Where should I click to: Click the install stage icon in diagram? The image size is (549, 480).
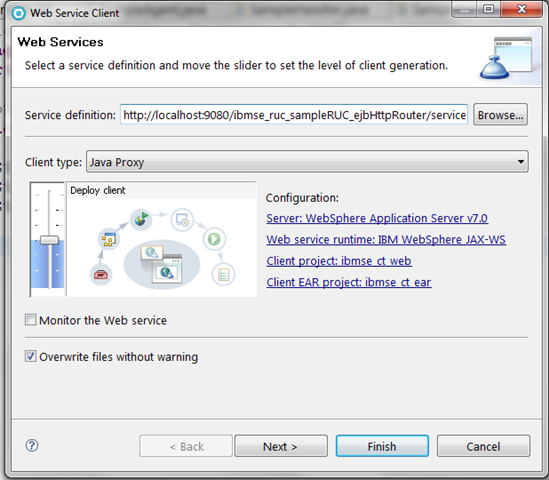(x=182, y=220)
